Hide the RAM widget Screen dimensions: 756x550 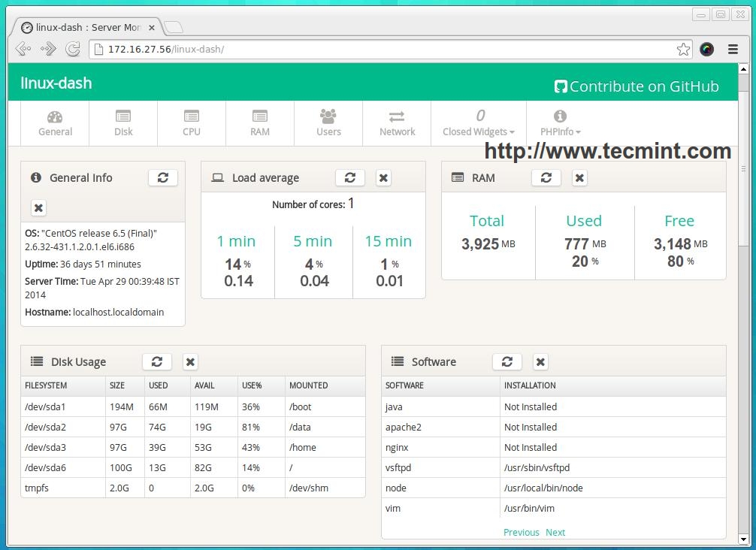coord(579,177)
